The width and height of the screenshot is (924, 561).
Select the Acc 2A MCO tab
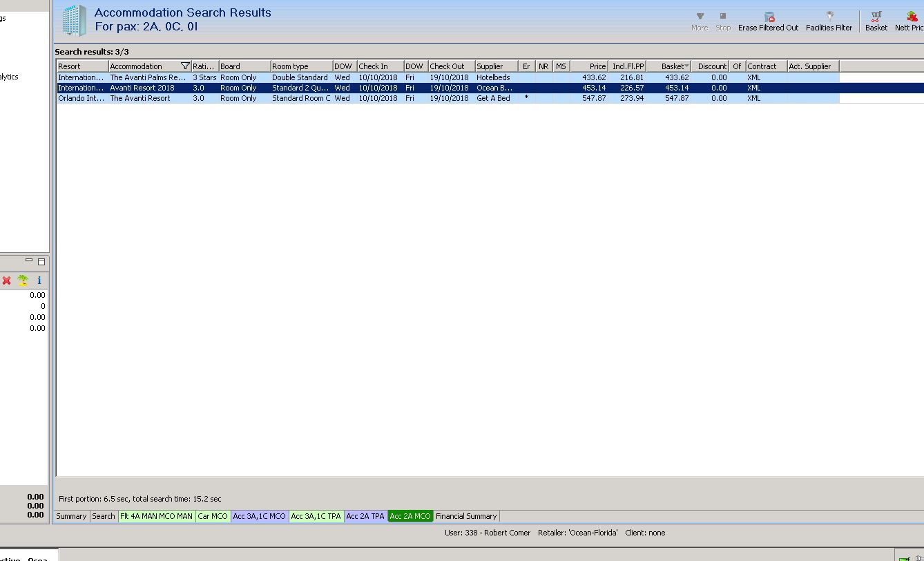pyautogui.click(x=410, y=516)
